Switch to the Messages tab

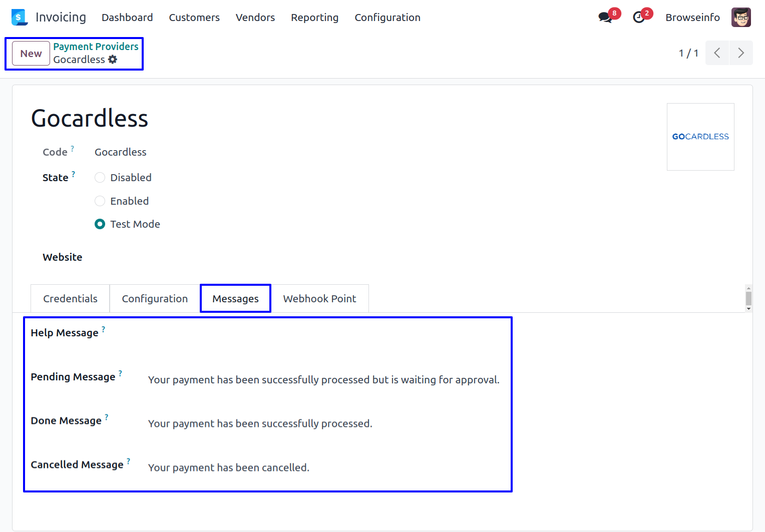235,299
